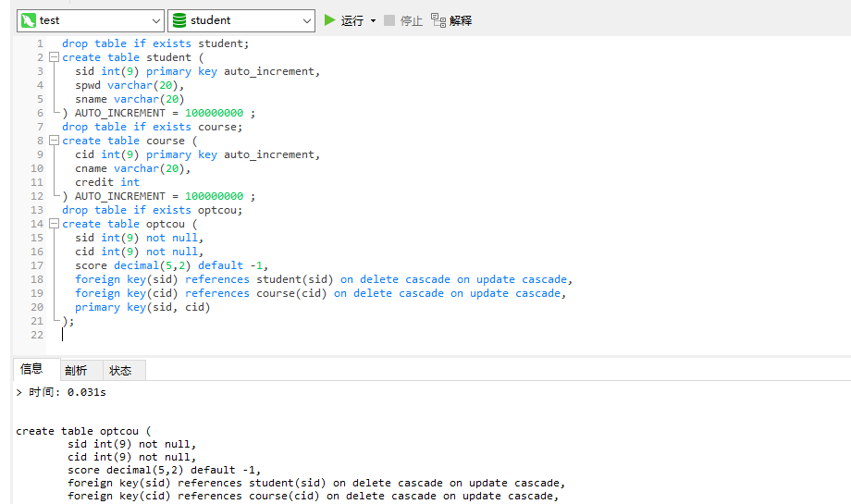Click the '> 时间: 0.031s' output message

(x=61, y=392)
